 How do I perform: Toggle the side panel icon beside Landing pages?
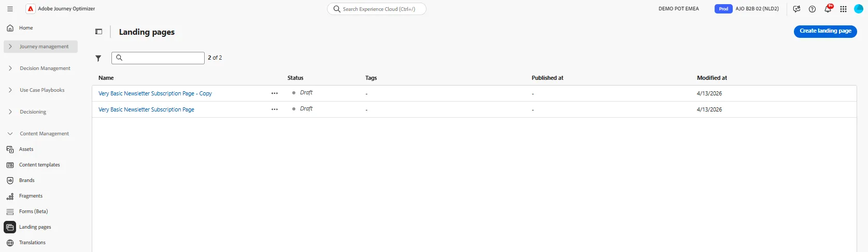point(98,32)
